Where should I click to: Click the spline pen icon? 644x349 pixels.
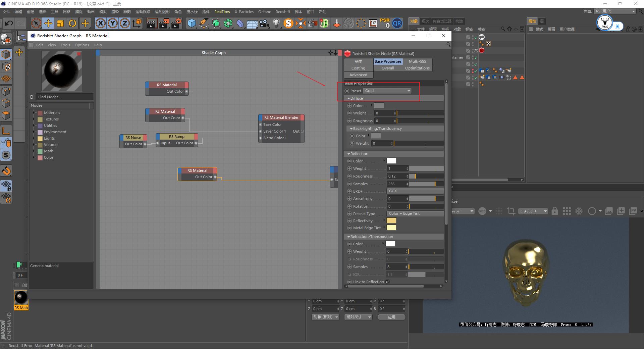[x=204, y=23]
